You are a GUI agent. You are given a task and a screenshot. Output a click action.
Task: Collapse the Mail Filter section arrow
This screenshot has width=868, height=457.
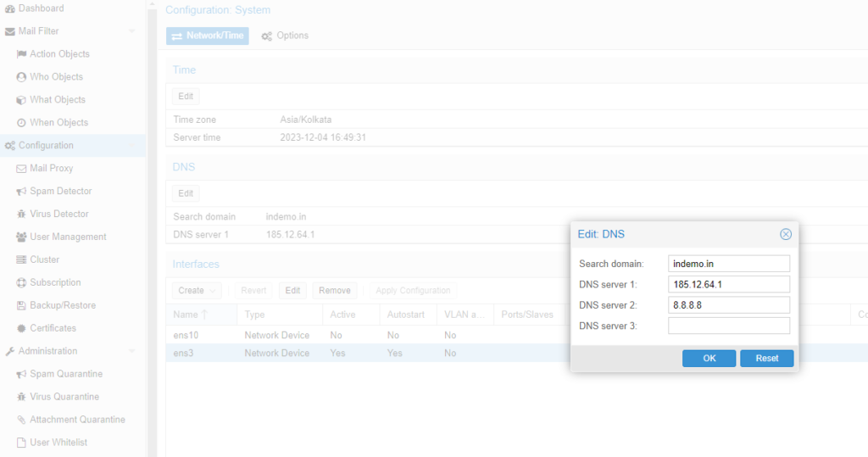132,31
